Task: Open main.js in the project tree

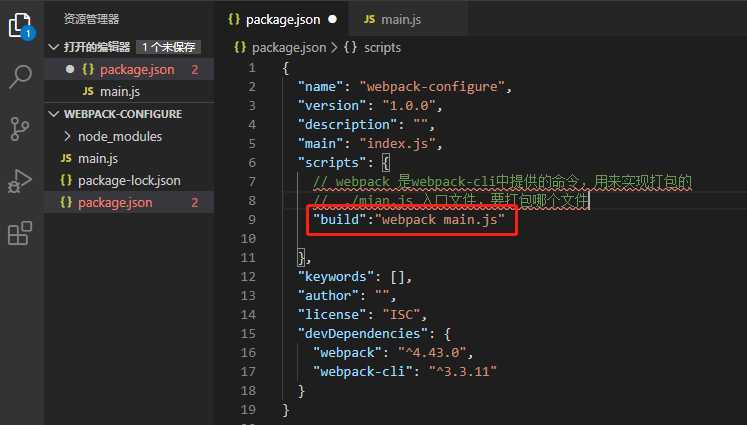Action: coord(129,158)
